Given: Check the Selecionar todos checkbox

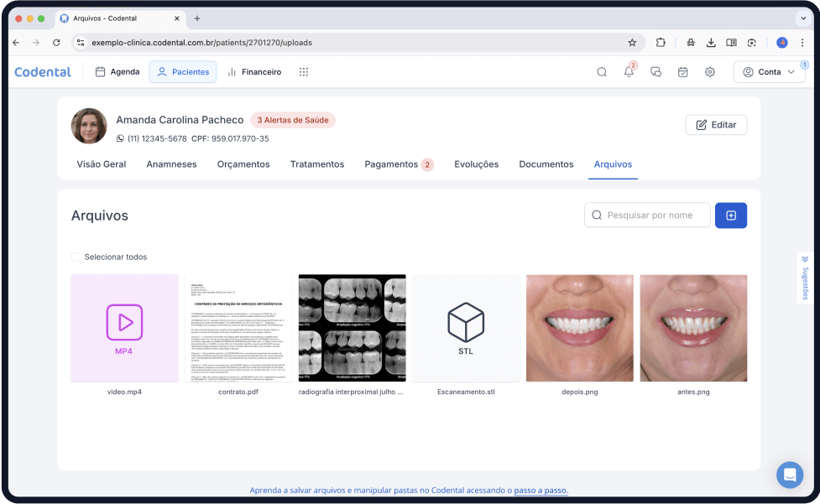Looking at the screenshot, I should point(76,257).
